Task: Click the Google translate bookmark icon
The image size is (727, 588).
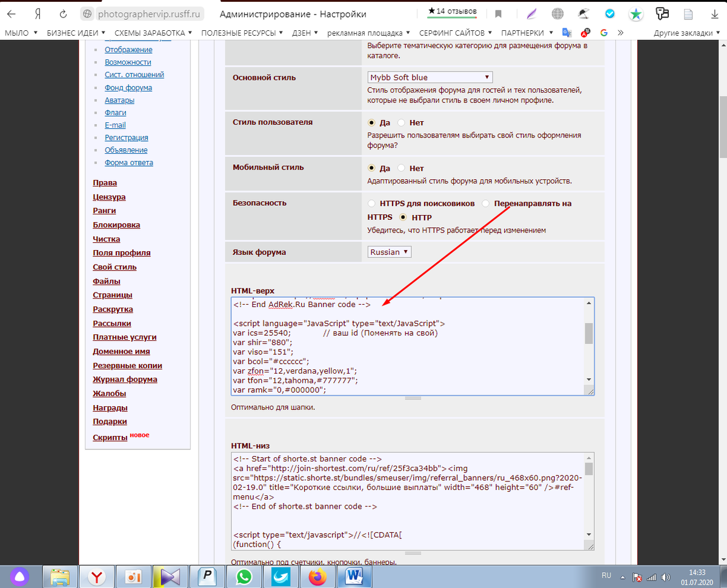Action: point(567,33)
